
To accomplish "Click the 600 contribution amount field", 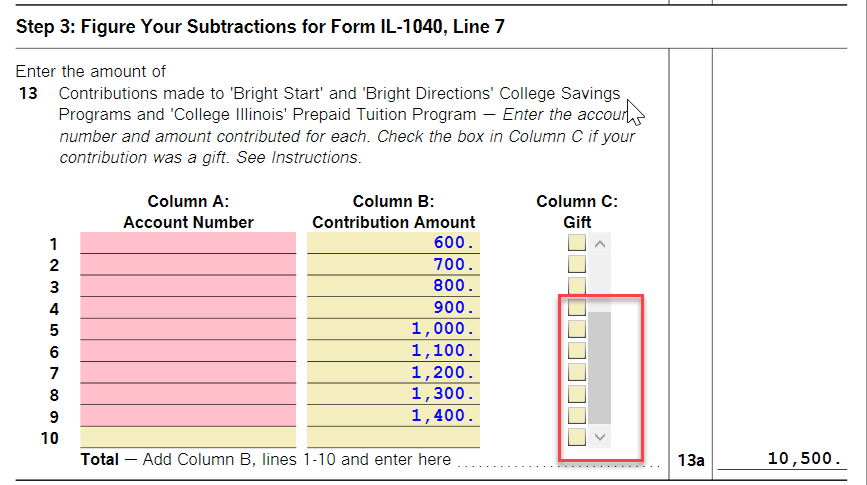I will (393, 243).
